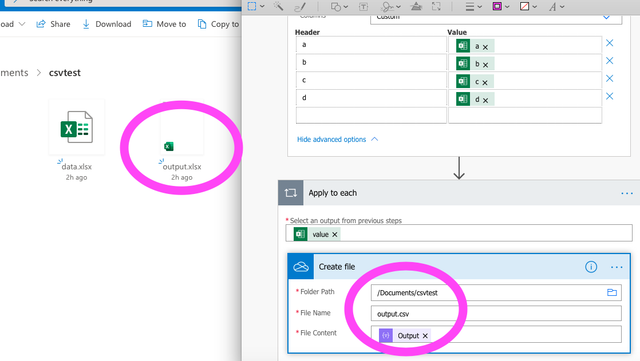
Task: Open the Shapes tool
Action: [x=336, y=7]
